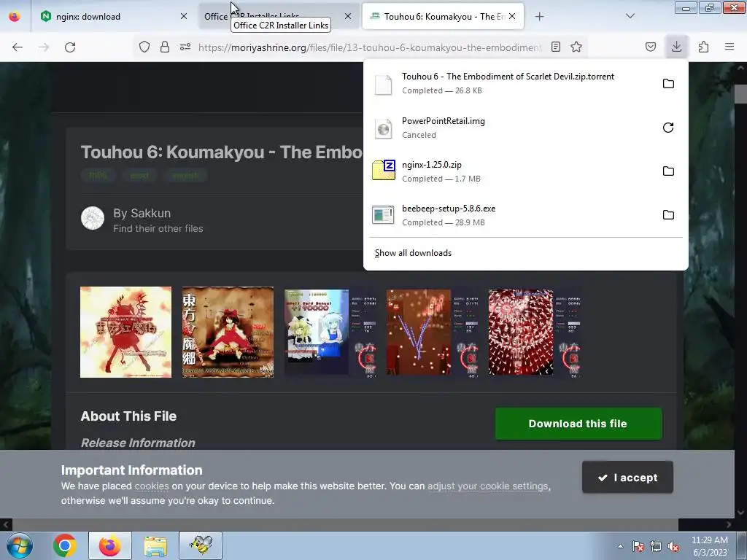Click the green Download this file button
This screenshot has height=560, width=747.
pos(578,424)
